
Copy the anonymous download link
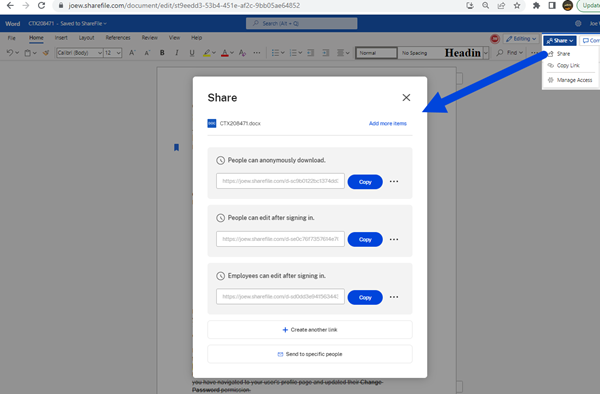365,182
